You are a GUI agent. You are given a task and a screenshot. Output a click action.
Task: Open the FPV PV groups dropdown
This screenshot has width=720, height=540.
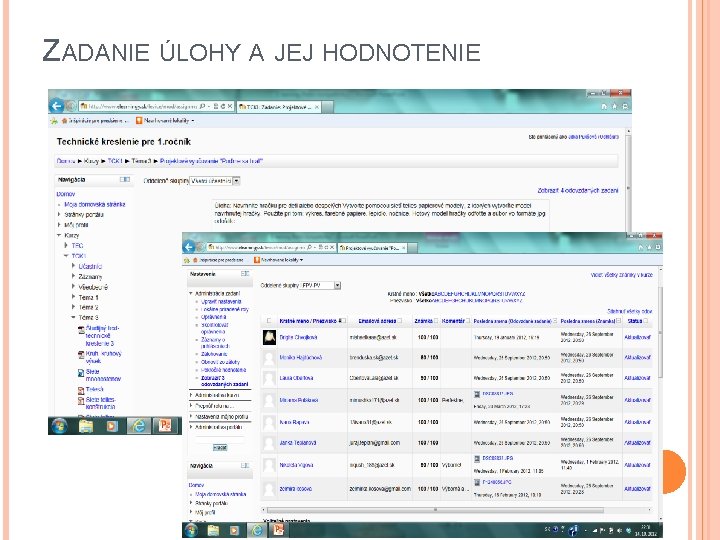coord(320,286)
